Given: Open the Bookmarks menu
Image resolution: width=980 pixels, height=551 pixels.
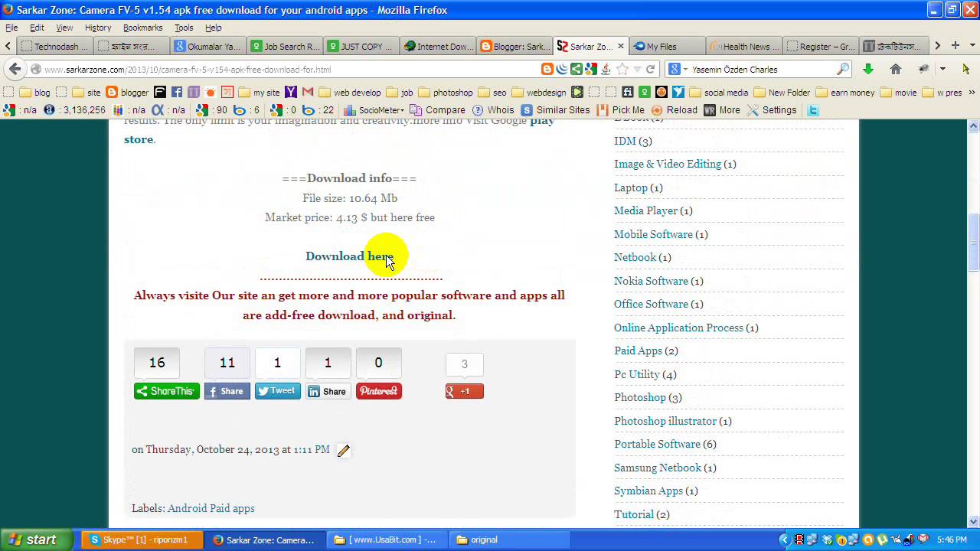Looking at the screenshot, I should click(142, 28).
